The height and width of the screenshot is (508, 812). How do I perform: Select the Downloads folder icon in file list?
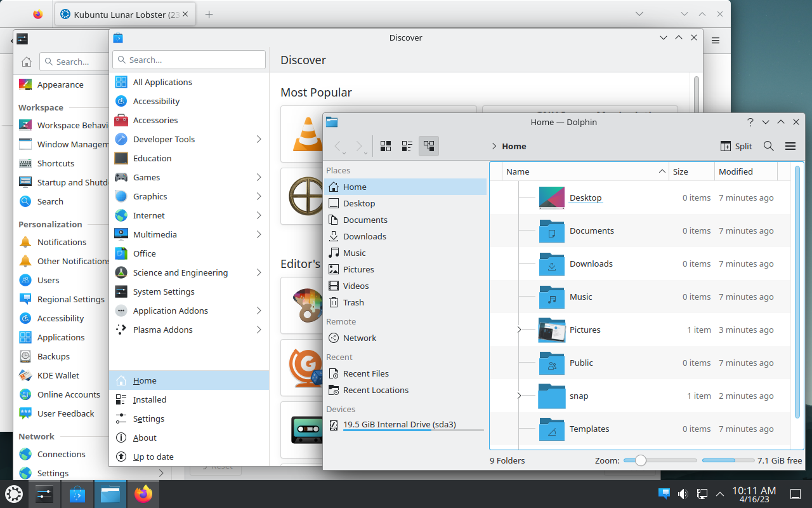pos(552,264)
